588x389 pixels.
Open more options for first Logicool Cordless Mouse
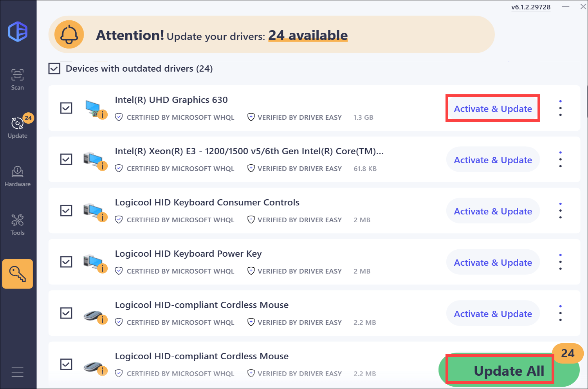pos(561,313)
